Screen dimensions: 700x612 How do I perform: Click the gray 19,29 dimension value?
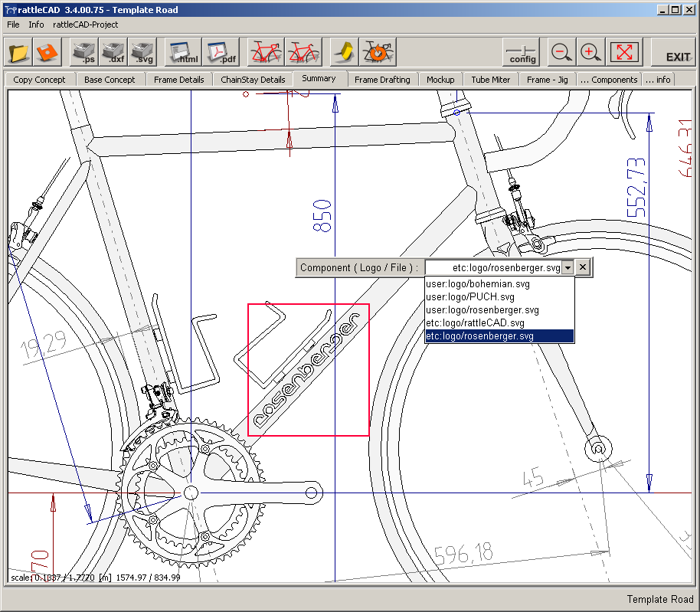(44, 345)
